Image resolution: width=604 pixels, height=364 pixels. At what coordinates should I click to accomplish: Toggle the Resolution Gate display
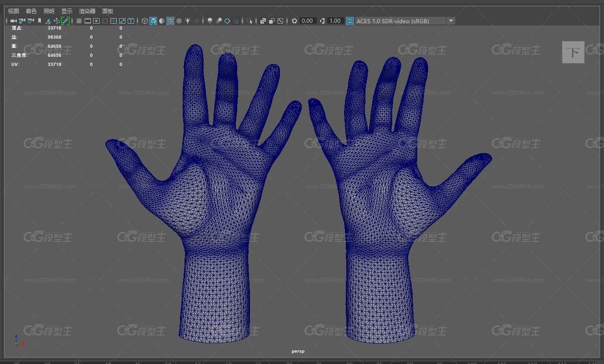coord(96,21)
